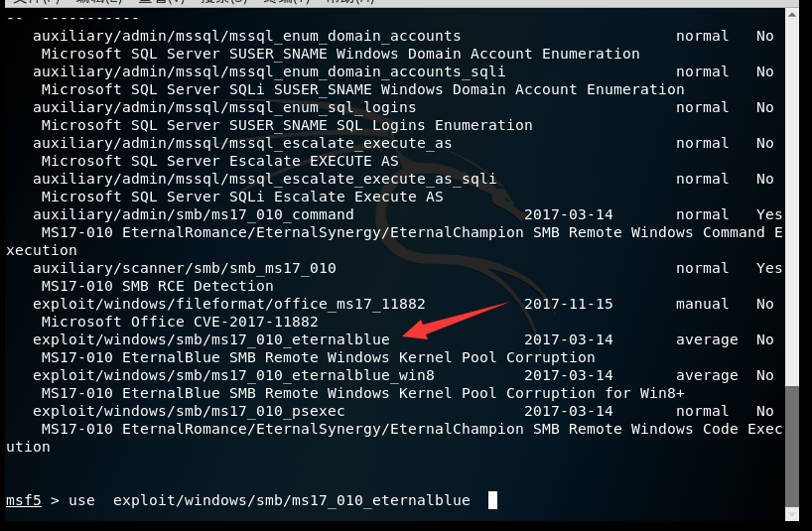Screen dimensions: 812x531
Task: Click the 2017-11-15 disclosure date
Action: point(568,304)
